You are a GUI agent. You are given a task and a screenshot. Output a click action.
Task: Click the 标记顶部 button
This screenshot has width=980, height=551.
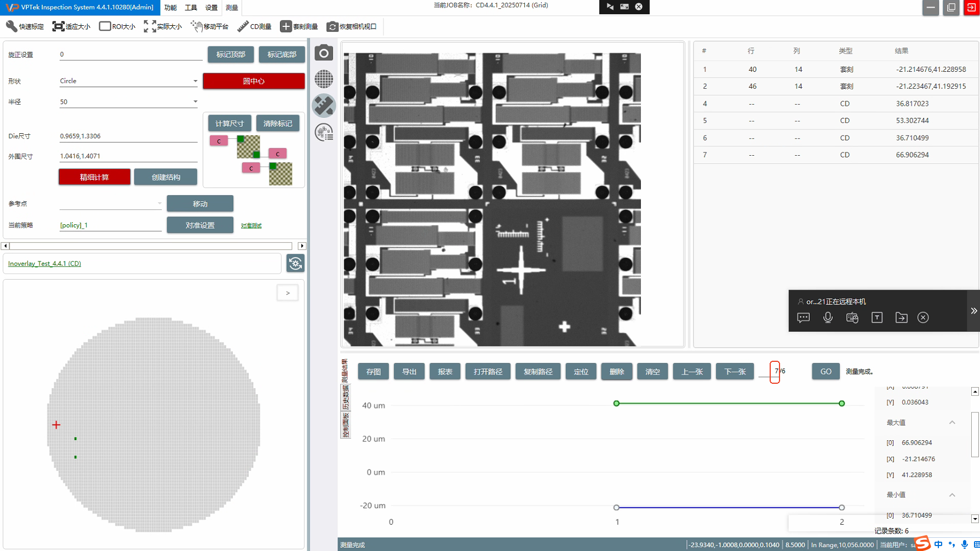point(231,54)
